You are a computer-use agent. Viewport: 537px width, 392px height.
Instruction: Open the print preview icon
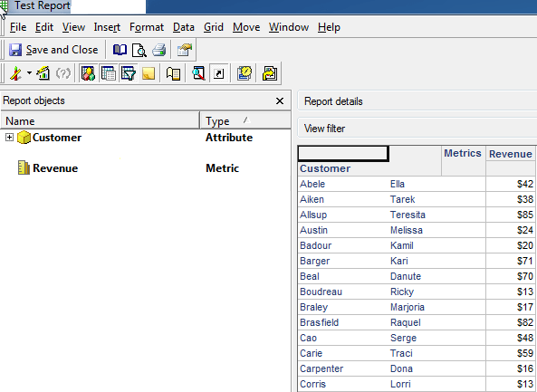coord(139,50)
